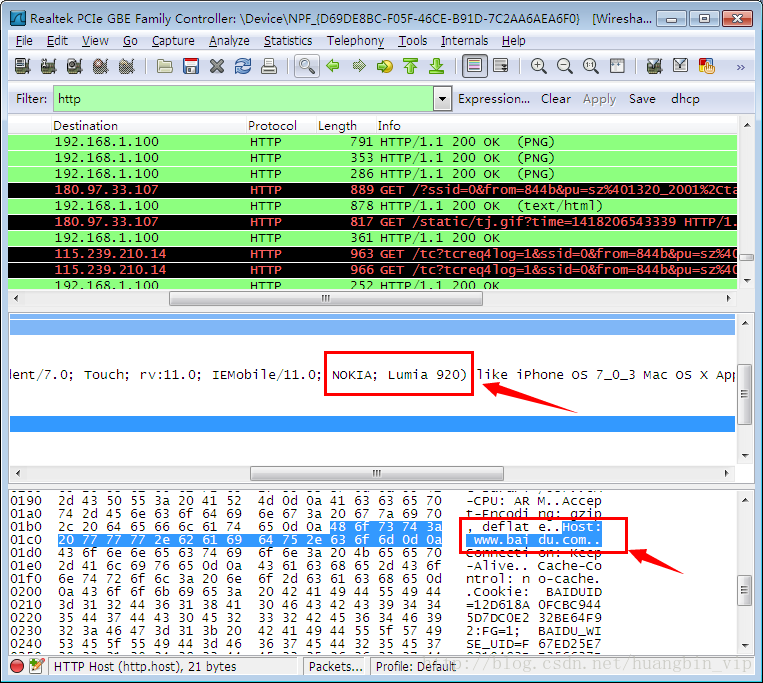Go back in packet history arrow
Viewport: 763px width, 683px height.
(333, 66)
